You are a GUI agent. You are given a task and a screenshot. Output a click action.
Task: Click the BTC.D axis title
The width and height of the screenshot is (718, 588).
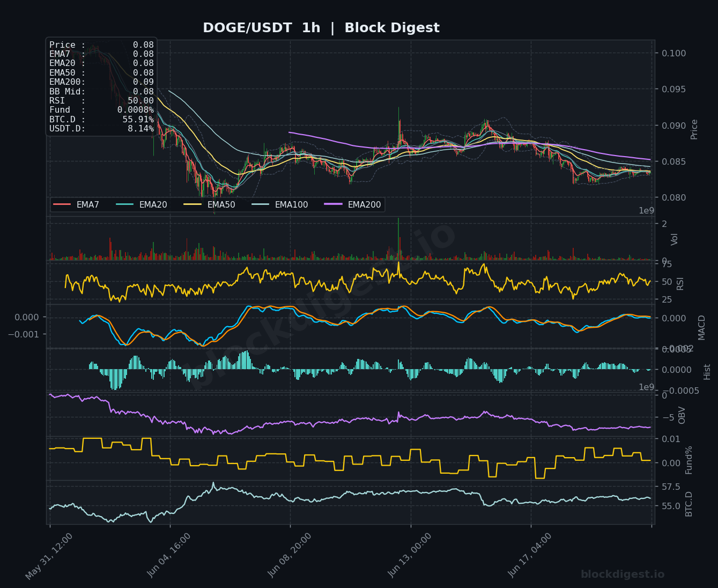[689, 504]
